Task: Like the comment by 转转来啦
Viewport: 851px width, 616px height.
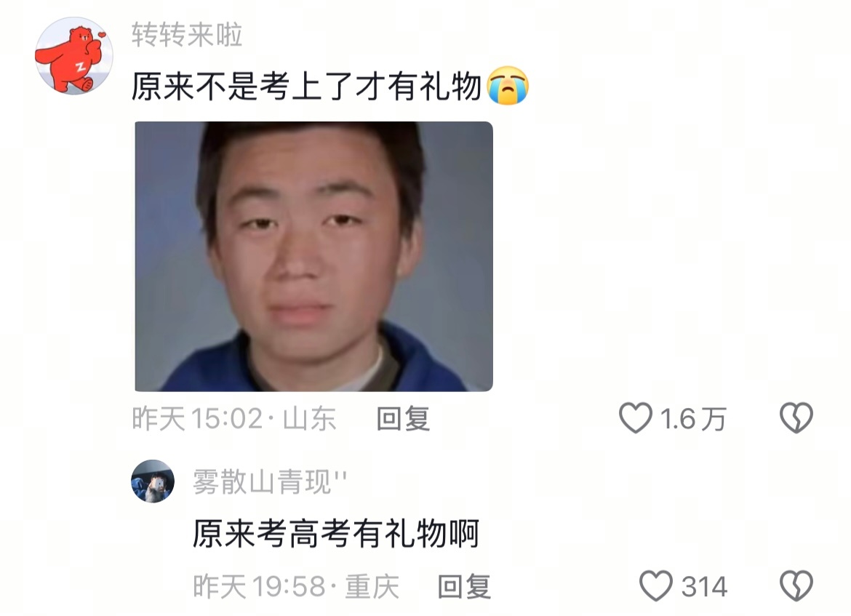Action: pyautogui.click(x=636, y=418)
